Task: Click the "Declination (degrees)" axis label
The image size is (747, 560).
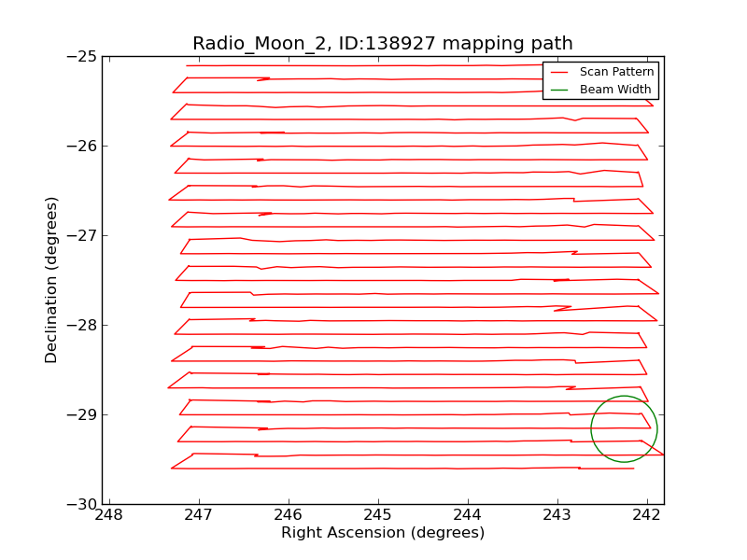Action: pos(52,280)
